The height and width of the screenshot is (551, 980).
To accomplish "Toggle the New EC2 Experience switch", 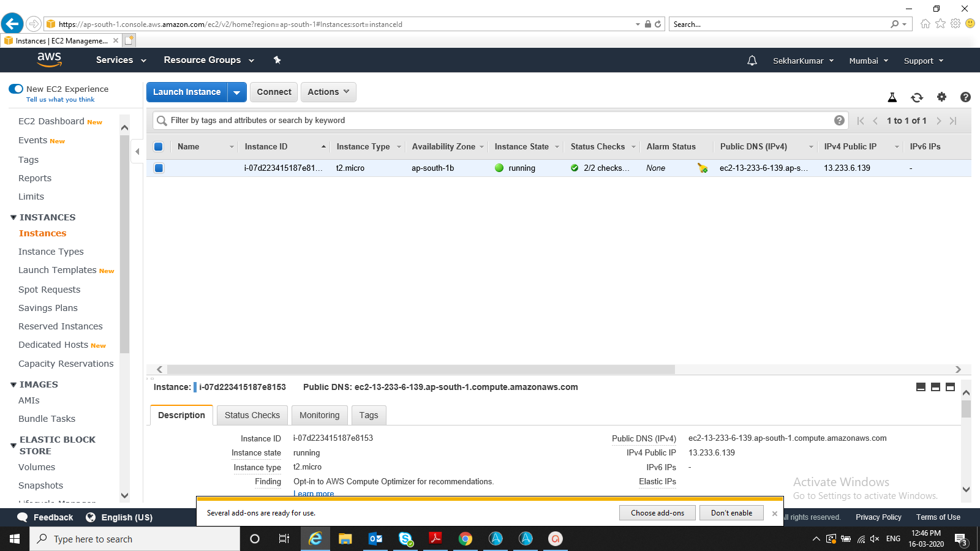I will tap(16, 89).
